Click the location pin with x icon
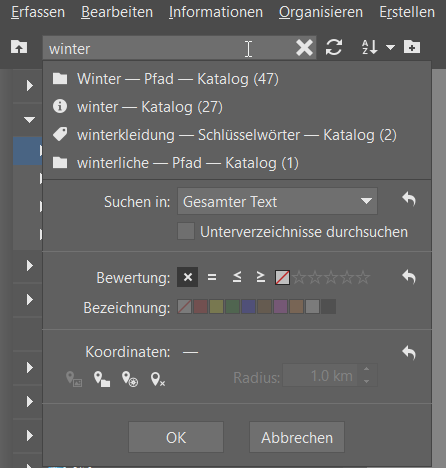 [x=158, y=379]
